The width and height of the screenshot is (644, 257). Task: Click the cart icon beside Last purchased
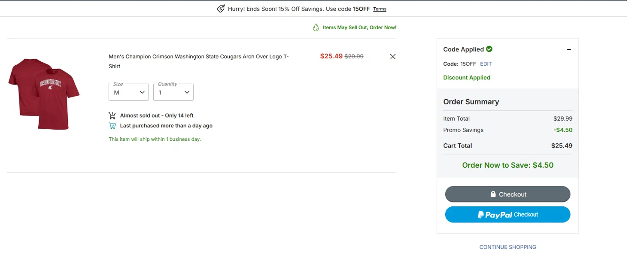coord(112,126)
